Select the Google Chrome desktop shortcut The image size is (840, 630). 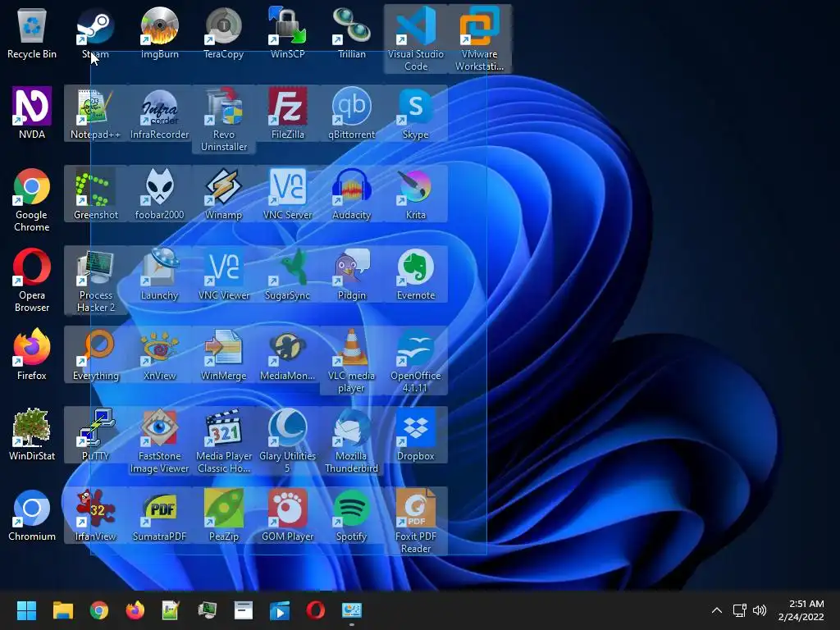pyautogui.click(x=32, y=199)
